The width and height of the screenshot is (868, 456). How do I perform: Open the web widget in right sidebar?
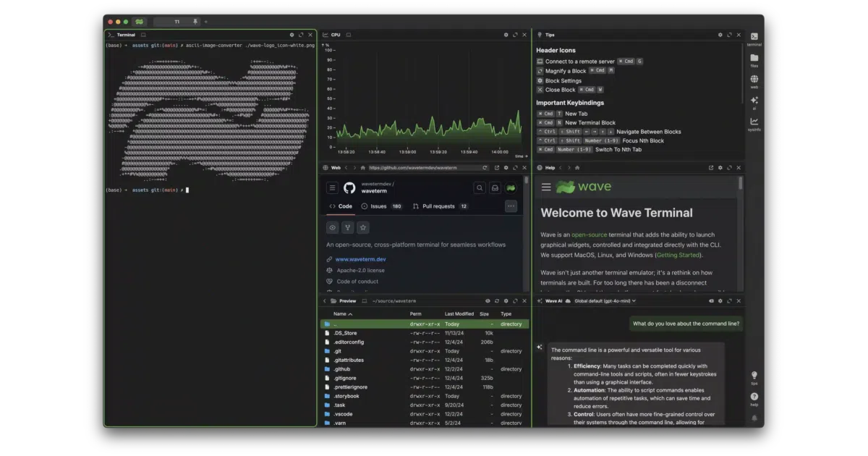tap(754, 81)
